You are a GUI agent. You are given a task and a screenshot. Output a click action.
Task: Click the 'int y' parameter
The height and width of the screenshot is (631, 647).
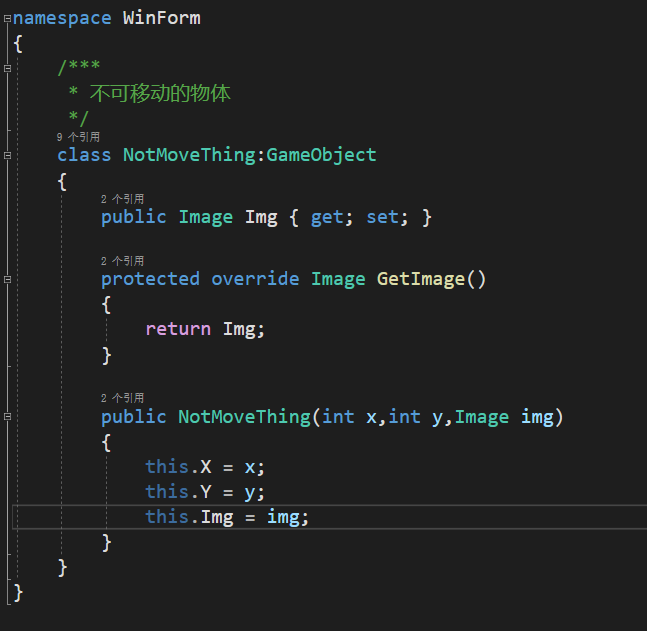416,417
